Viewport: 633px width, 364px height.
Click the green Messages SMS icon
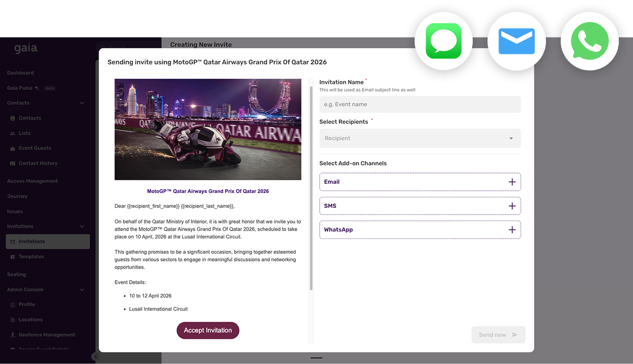(444, 41)
